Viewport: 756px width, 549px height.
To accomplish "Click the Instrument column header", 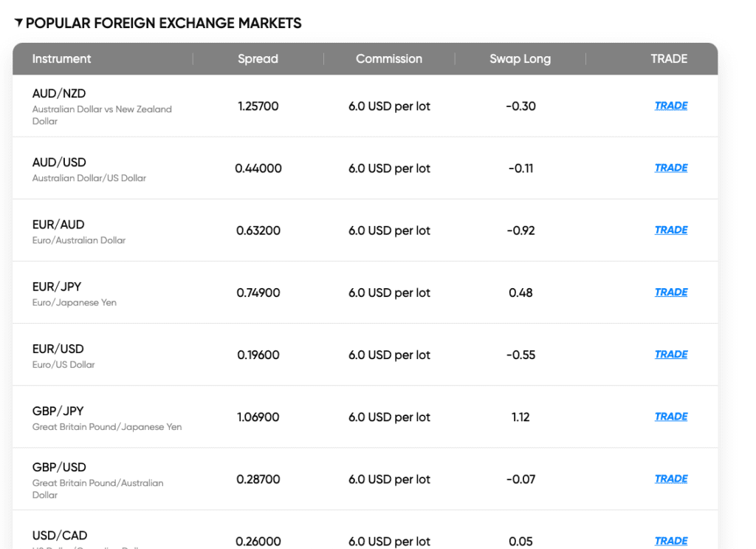I will pyautogui.click(x=61, y=59).
